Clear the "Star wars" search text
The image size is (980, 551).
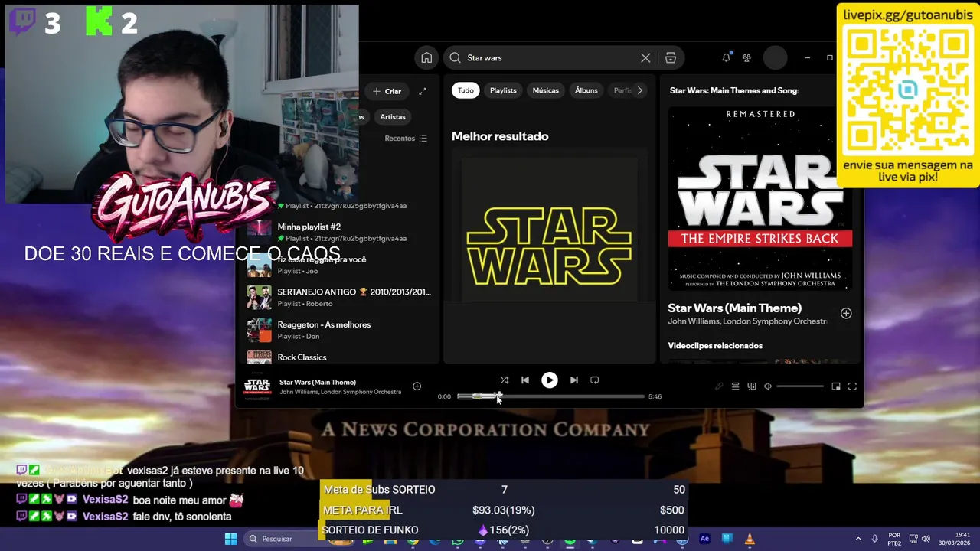point(645,57)
